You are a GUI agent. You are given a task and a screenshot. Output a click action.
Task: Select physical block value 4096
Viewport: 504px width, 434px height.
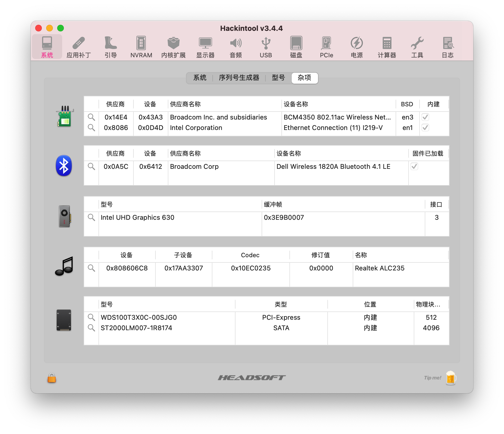[431, 328]
